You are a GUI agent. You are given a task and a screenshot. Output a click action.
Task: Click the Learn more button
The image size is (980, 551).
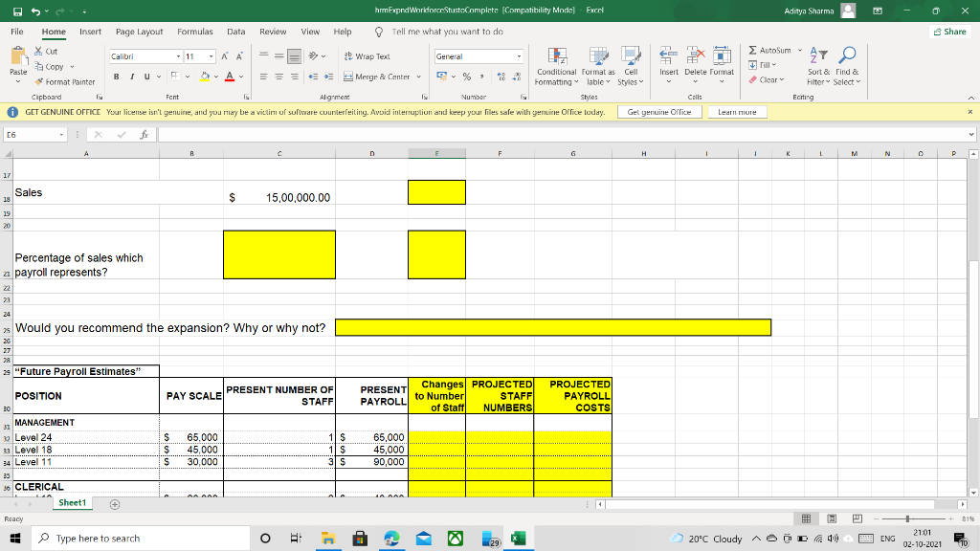coord(737,112)
